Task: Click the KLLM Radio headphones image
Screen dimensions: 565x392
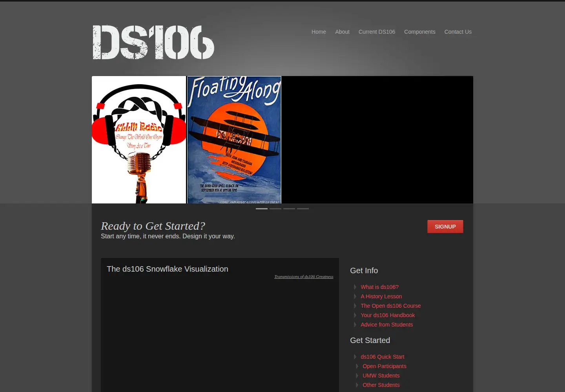Action: [139, 140]
